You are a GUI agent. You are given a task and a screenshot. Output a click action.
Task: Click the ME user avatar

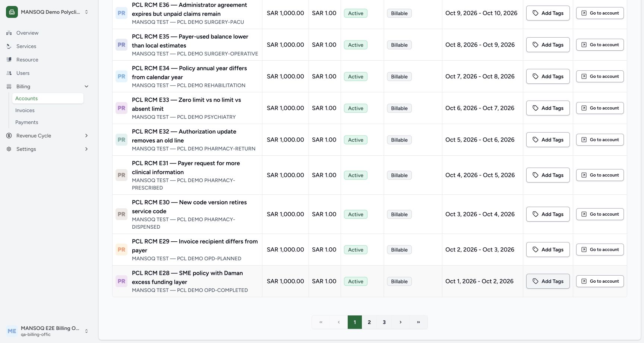12,331
